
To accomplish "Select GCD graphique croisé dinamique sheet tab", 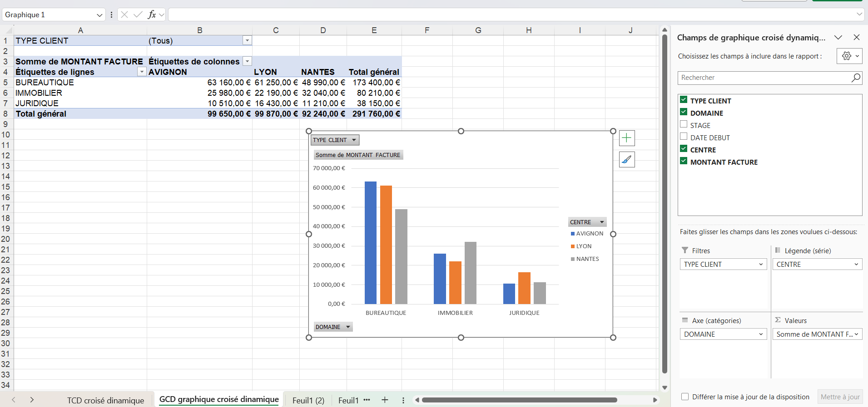I will (x=219, y=399).
